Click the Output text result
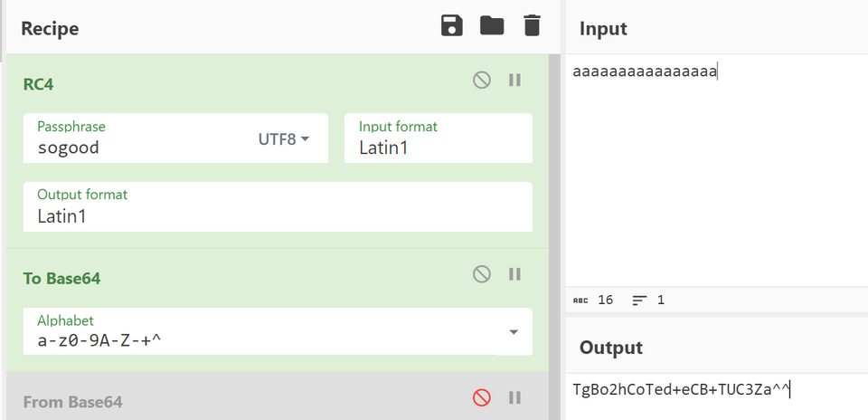The height and width of the screenshot is (420, 868). pos(682,389)
